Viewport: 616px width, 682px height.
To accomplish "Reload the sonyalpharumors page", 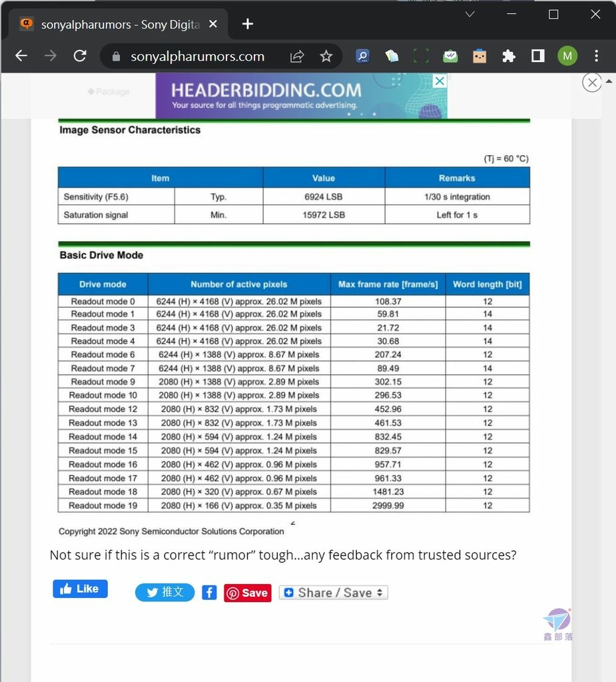I will click(x=80, y=56).
